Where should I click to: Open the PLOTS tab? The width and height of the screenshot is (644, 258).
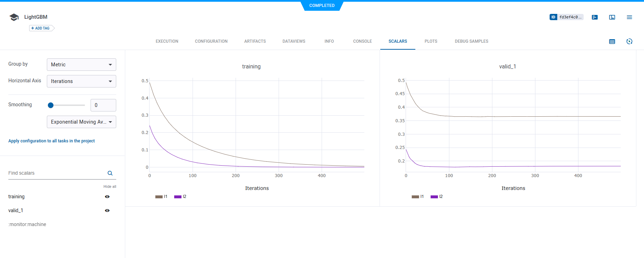coord(431,41)
